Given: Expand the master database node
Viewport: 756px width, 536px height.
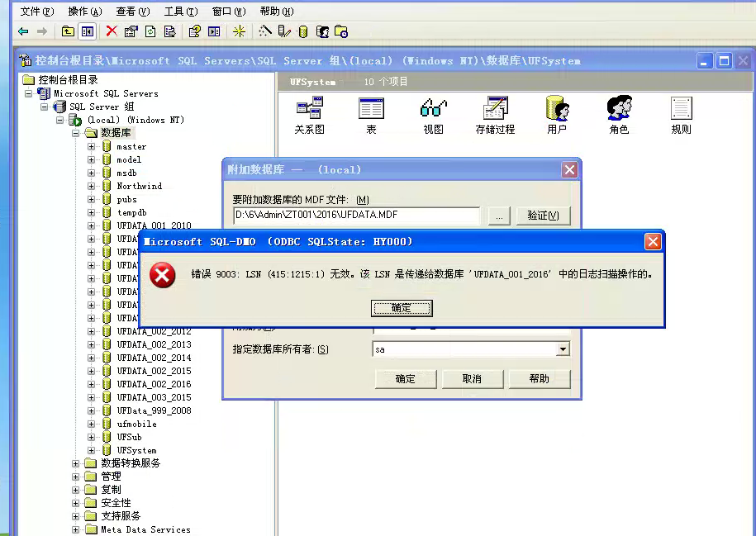Looking at the screenshot, I should (x=91, y=146).
